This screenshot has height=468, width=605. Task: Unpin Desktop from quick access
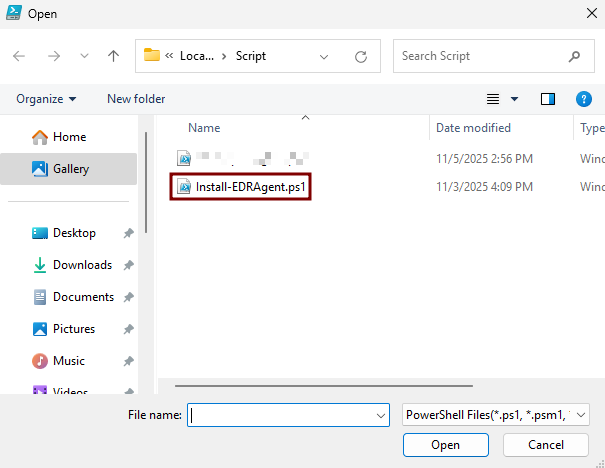click(x=128, y=233)
